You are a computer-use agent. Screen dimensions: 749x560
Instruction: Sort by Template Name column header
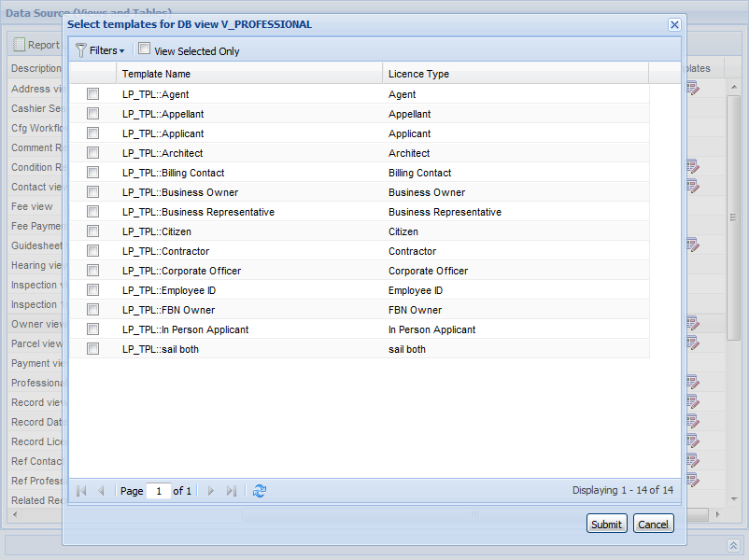(x=249, y=73)
